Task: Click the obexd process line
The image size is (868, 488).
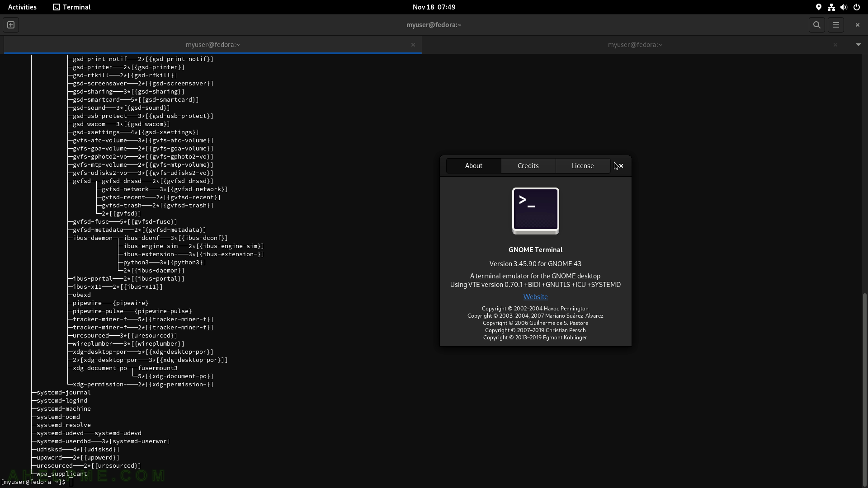Action: click(x=81, y=295)
